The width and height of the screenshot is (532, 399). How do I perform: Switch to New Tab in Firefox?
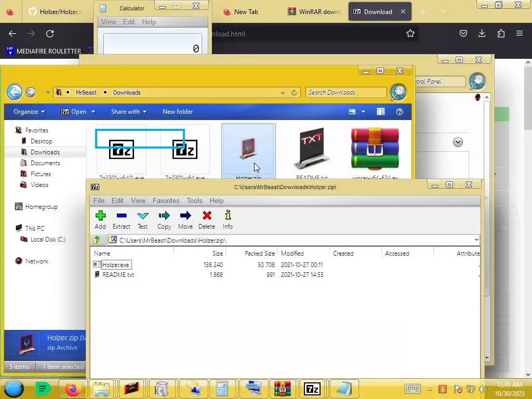pos(241,11)
